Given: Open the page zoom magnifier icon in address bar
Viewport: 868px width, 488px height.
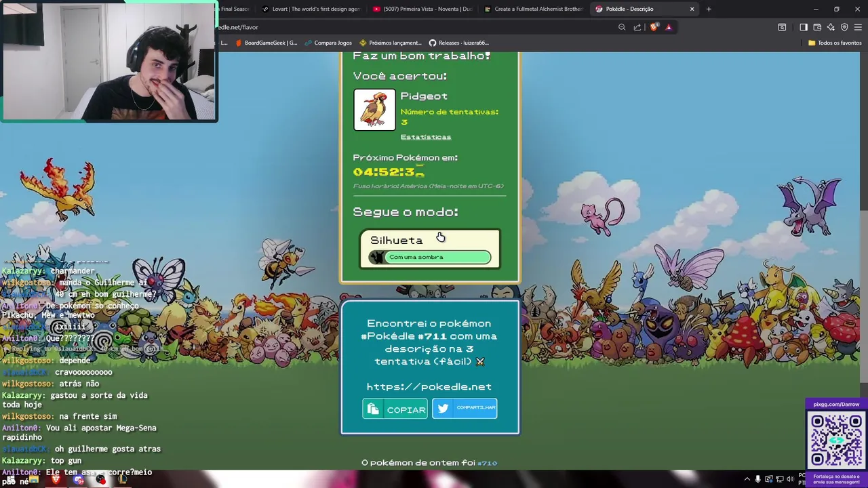Looking at the screenshot, I should [x=622, y=27].
